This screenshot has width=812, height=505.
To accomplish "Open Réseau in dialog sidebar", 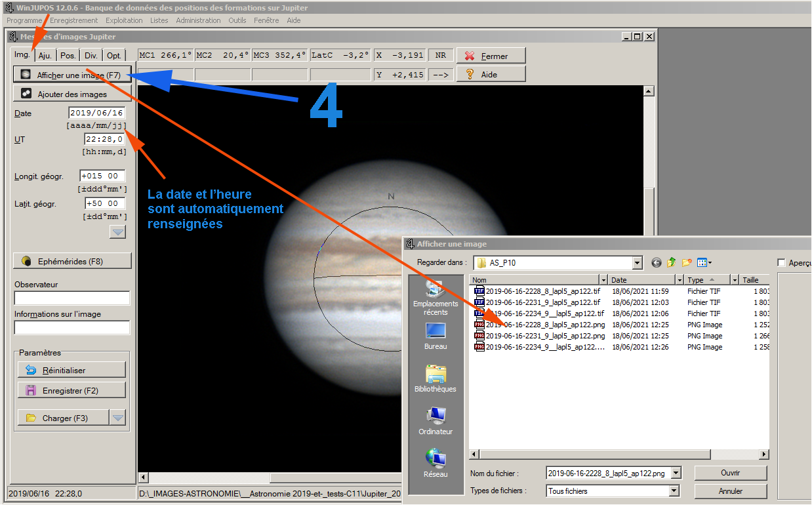I will click(x=436, y=462).
